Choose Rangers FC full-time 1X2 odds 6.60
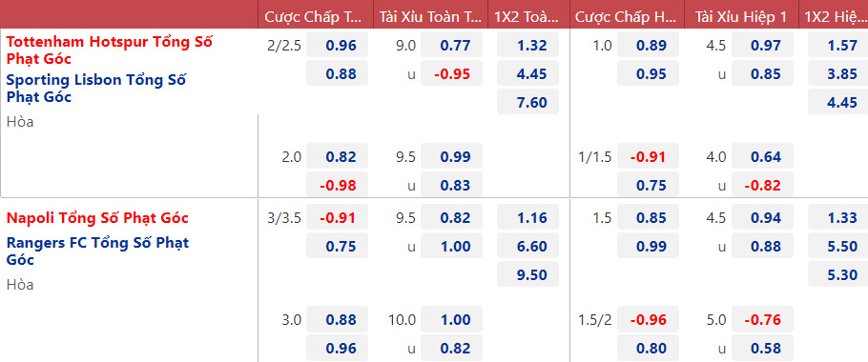868x362 pixels. pyautogui.click(x=528, y=246)
